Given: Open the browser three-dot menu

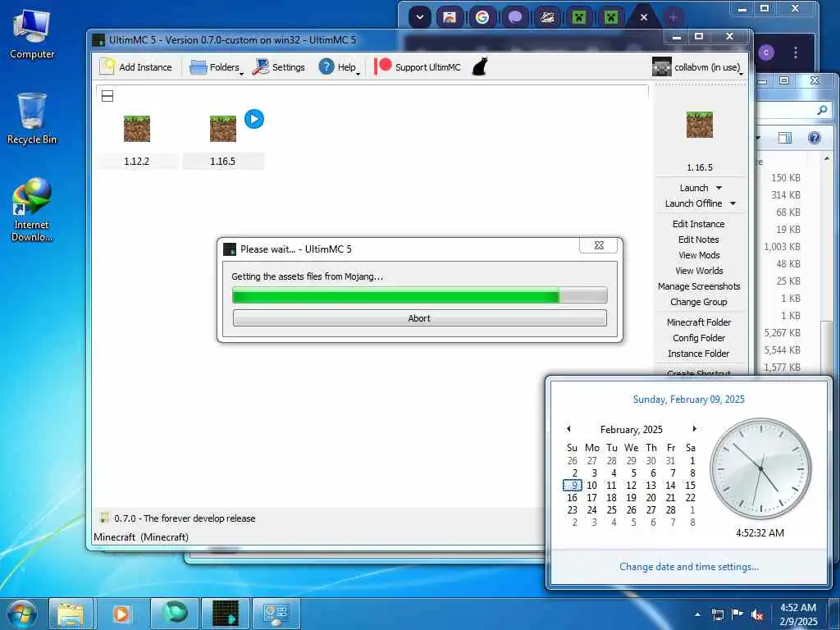Looking at the screenshot, I should [796, 52].
